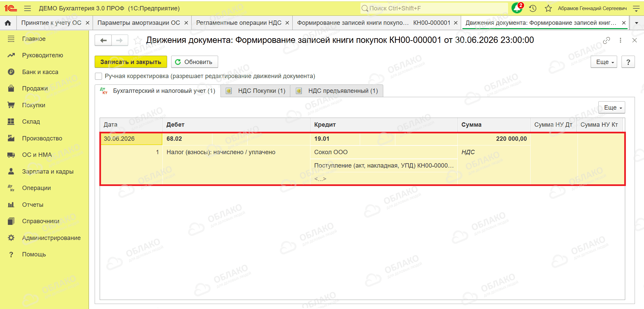Click Обновить button
Viewport: 644px width, 309px height.
pyautogui.click(x=194, y=62)
